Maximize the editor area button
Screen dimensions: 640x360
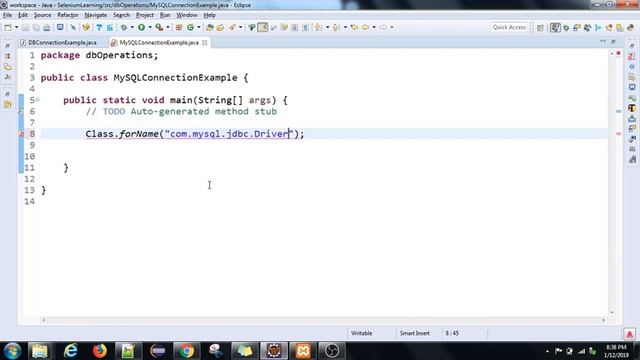613,42
